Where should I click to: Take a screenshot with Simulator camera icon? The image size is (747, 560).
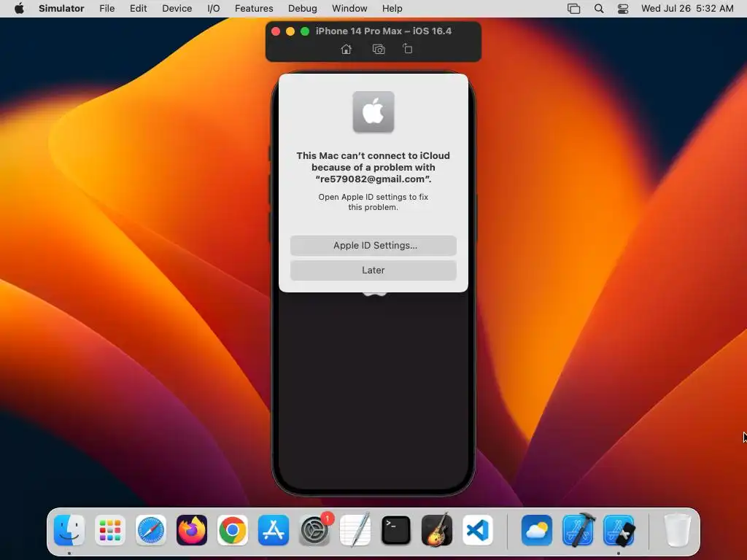[x=379, y=49]
